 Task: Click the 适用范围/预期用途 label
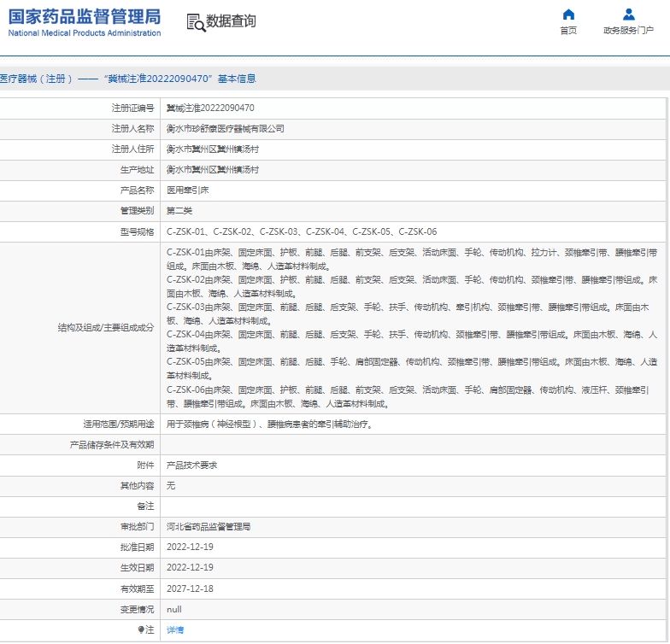[119, 424]
